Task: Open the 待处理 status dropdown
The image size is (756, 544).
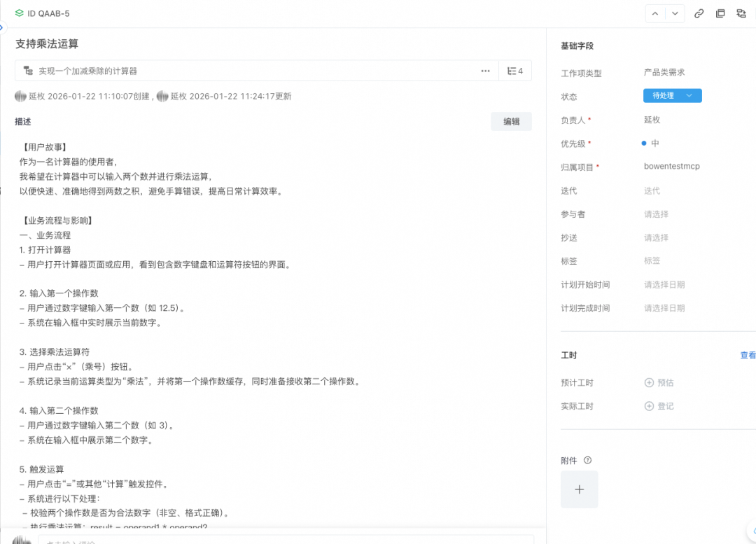Action: 672,95
